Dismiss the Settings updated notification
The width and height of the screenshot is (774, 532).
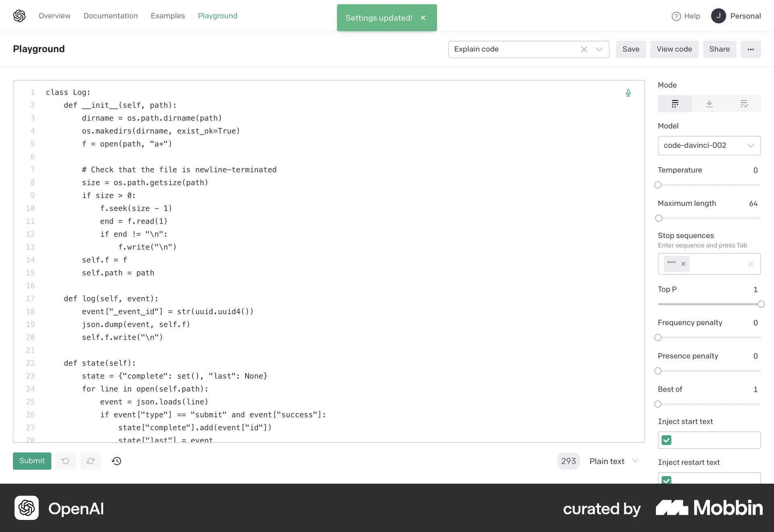click(423, 18)
